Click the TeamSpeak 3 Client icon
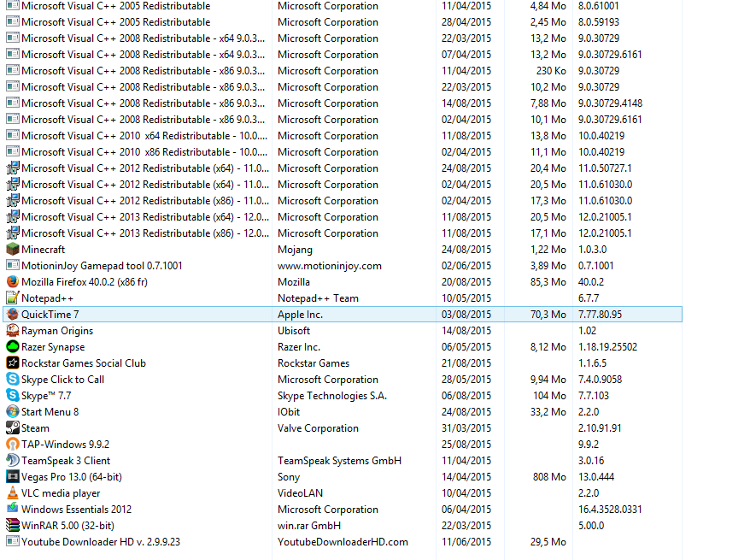756x560 pixels. pos(13,461)
